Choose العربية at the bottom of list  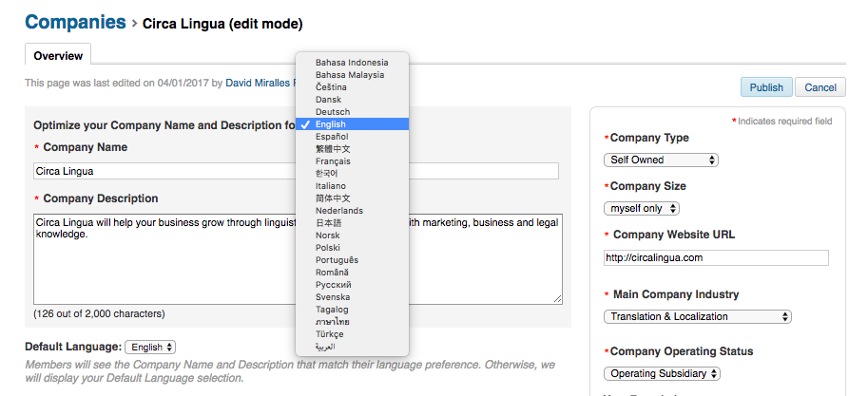[352, 347]
